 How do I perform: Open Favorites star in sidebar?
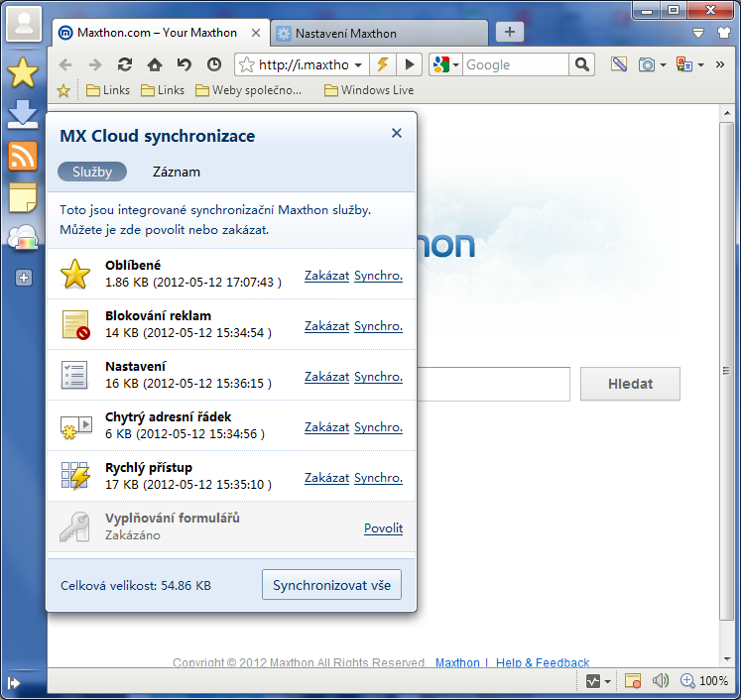[23, 72]
